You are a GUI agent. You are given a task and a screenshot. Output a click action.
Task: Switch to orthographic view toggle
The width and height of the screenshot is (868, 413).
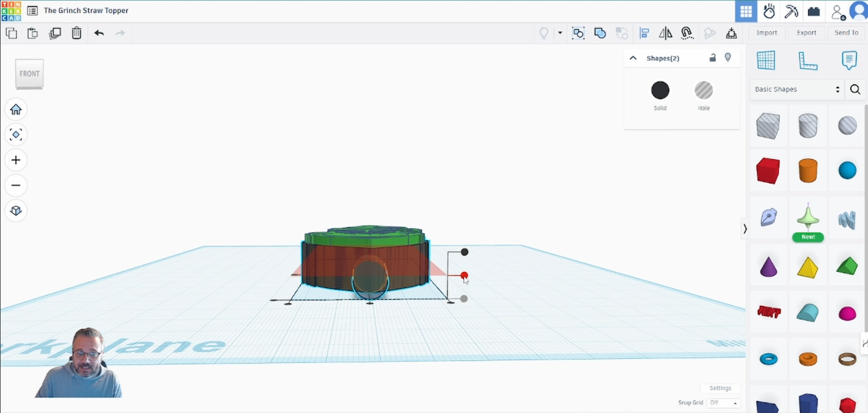16,211
